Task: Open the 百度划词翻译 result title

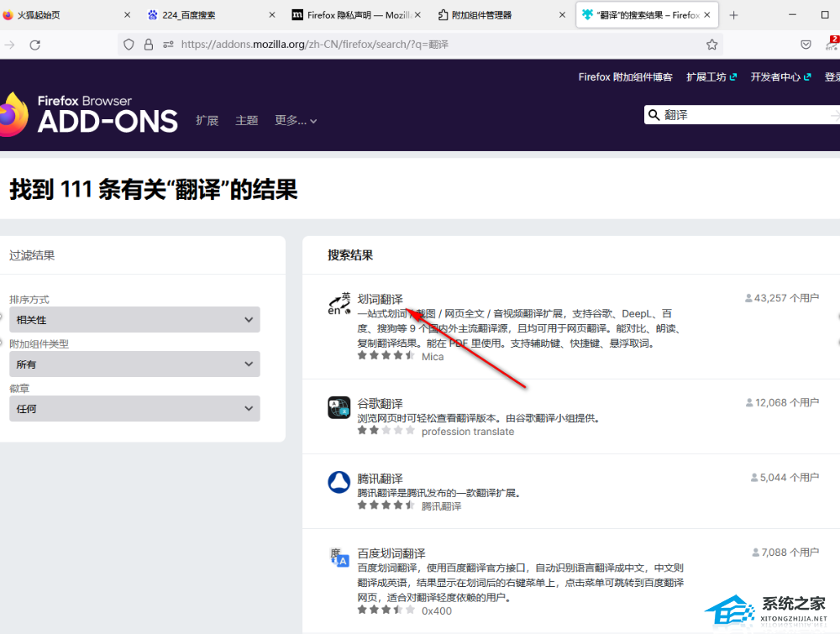Action: click(391, 553)
